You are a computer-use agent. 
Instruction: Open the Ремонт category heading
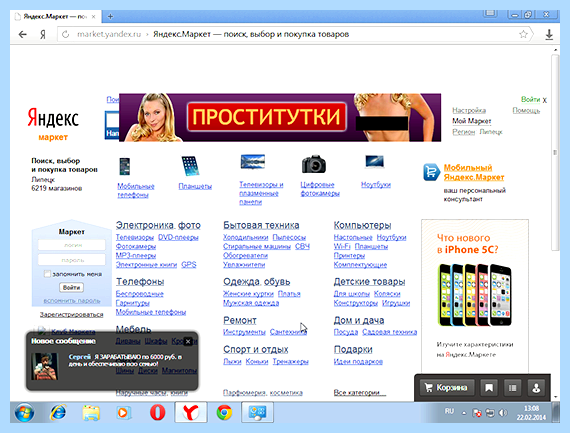pyautogui.click(x=240, y=320)
